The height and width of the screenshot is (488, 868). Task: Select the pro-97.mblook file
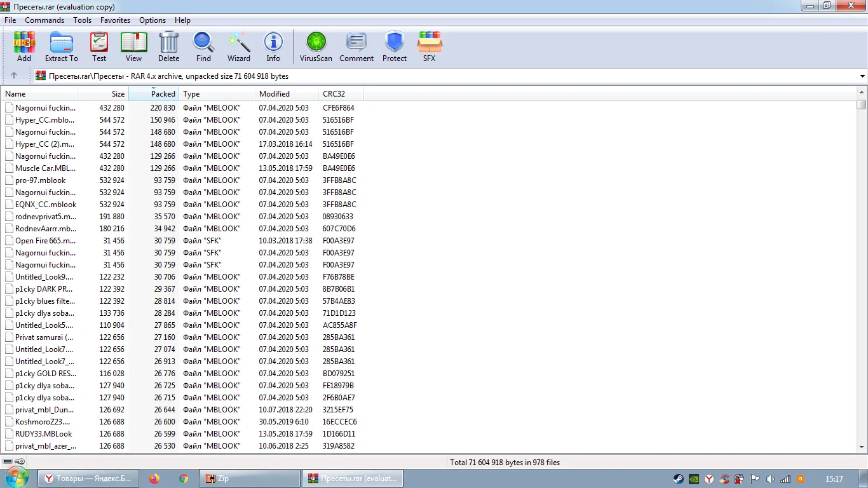tap(41, 180)
